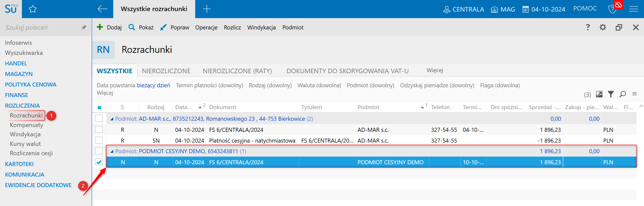Open settings gear in toolbar
This screenshot has width=644, height=206.
point(603,27)
